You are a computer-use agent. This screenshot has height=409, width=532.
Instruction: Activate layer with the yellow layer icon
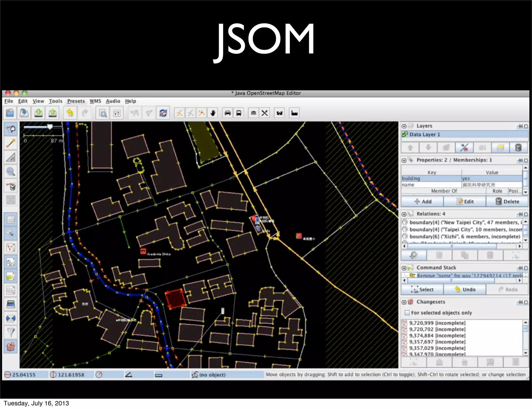click(x=500, y=148)
